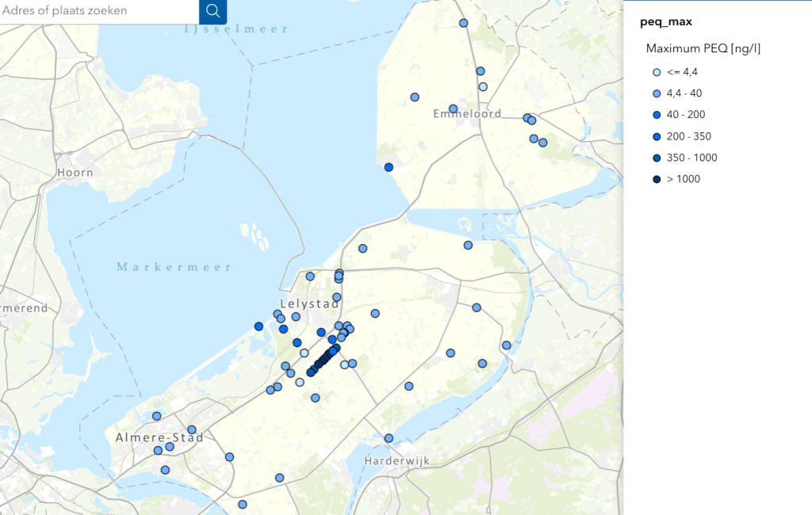Click the Lelystad city label on map
Screen dimensions: 812x515
click(x=310, y=303)
